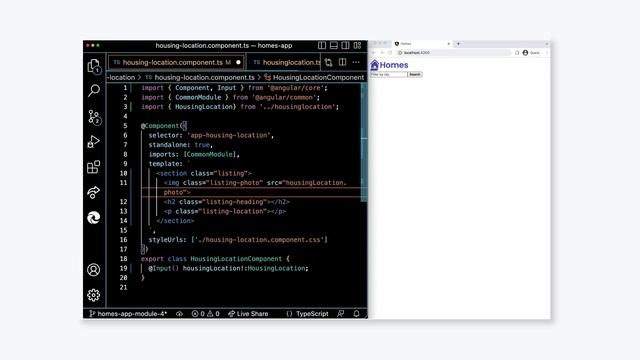Open the browser side panel icon
Screen dimensions: 640x360
pyautogui.click(x=517, y=53)
